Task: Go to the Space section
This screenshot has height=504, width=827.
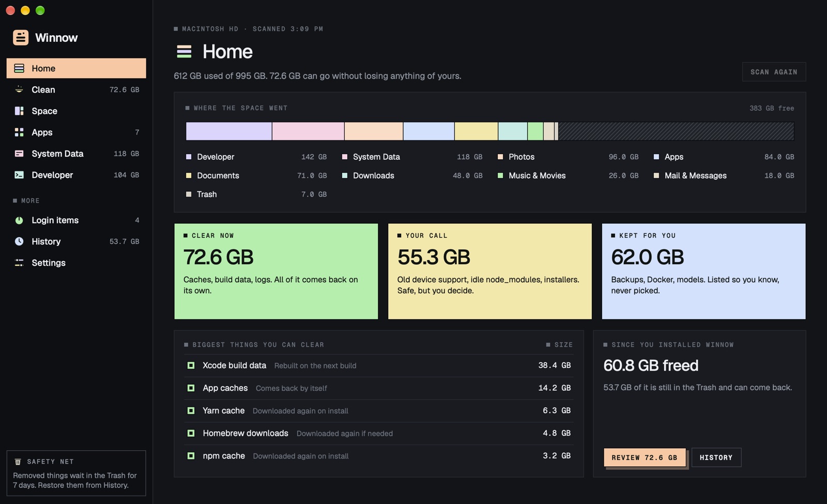Action: tap(76, 111)
